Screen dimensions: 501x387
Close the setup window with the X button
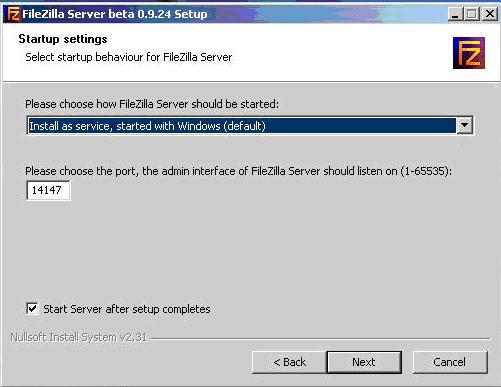[490, 14]
